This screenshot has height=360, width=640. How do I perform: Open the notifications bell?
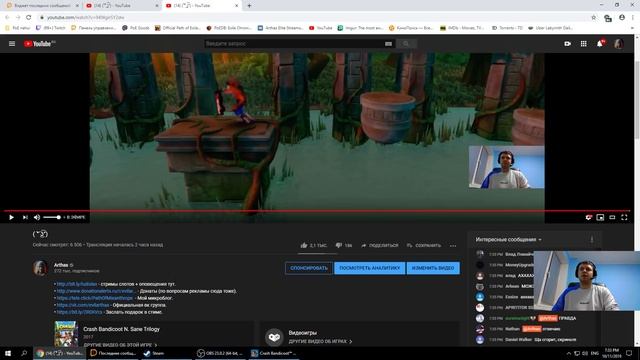(x=600, y=44)
